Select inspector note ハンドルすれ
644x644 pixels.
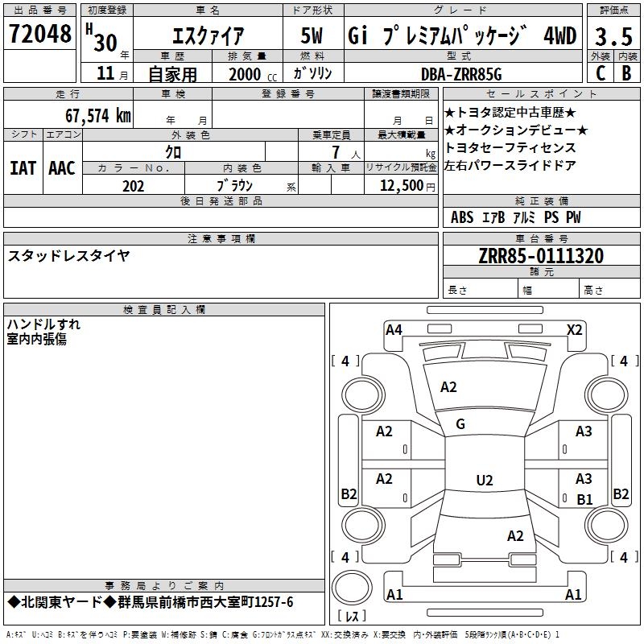click(x=43, y=324)
